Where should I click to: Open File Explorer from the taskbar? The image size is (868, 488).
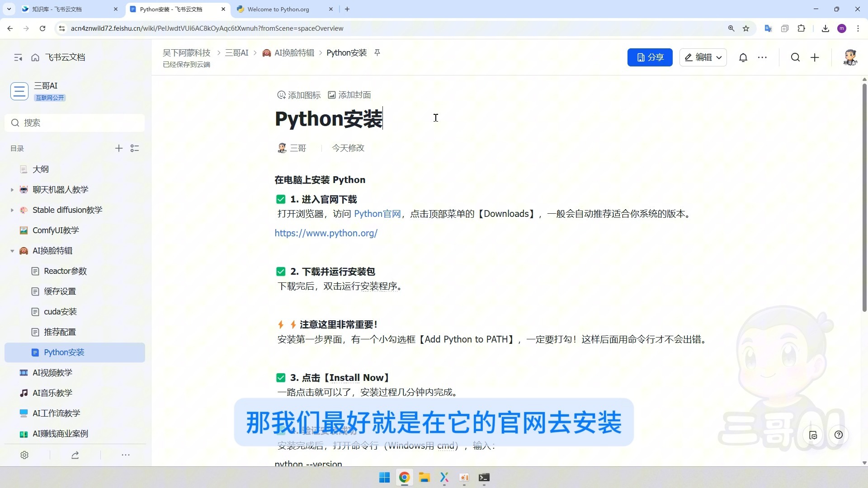pyautogui.click(x=424, y=478)
